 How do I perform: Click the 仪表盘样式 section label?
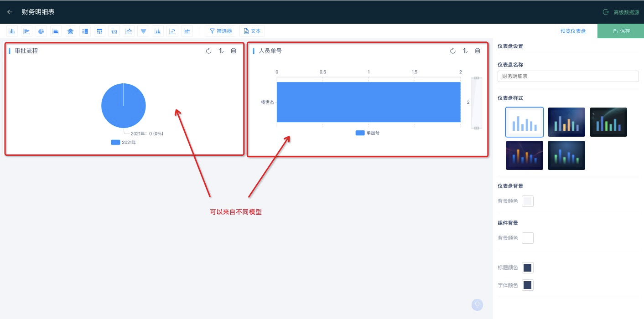click(510, 98)
